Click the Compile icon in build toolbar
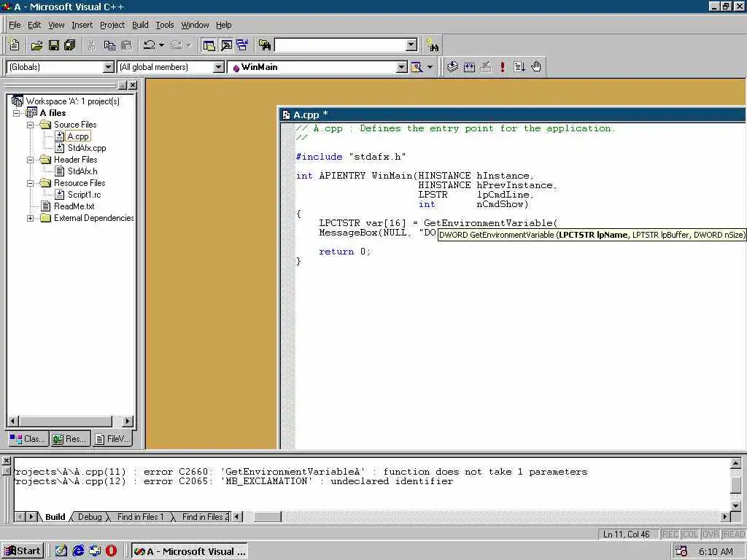Image resolution: width=747 pixels, height=560 pixels. [x=452, y=66]
